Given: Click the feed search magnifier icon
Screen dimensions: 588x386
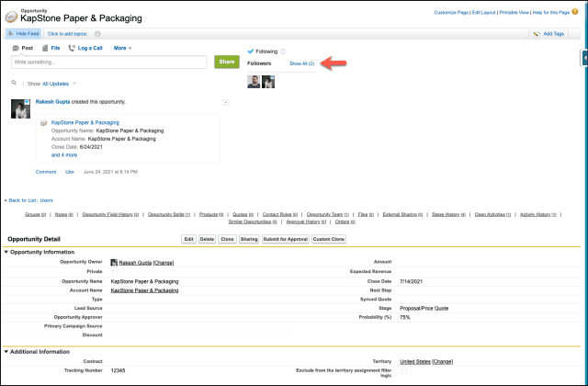Looking at the screenshot, I should pyautogui.click(x=15, y=83).
